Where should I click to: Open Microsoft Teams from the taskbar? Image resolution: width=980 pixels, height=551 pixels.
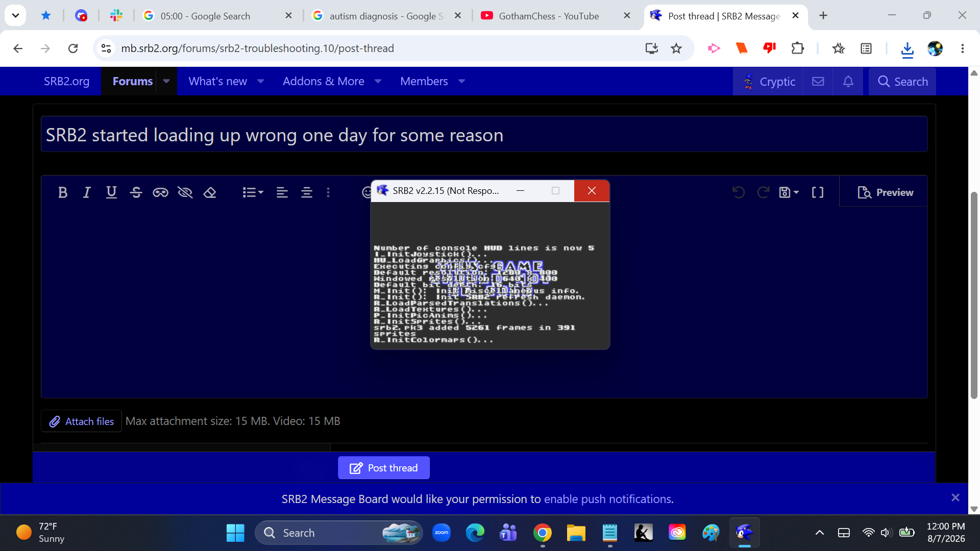point(508,533)
